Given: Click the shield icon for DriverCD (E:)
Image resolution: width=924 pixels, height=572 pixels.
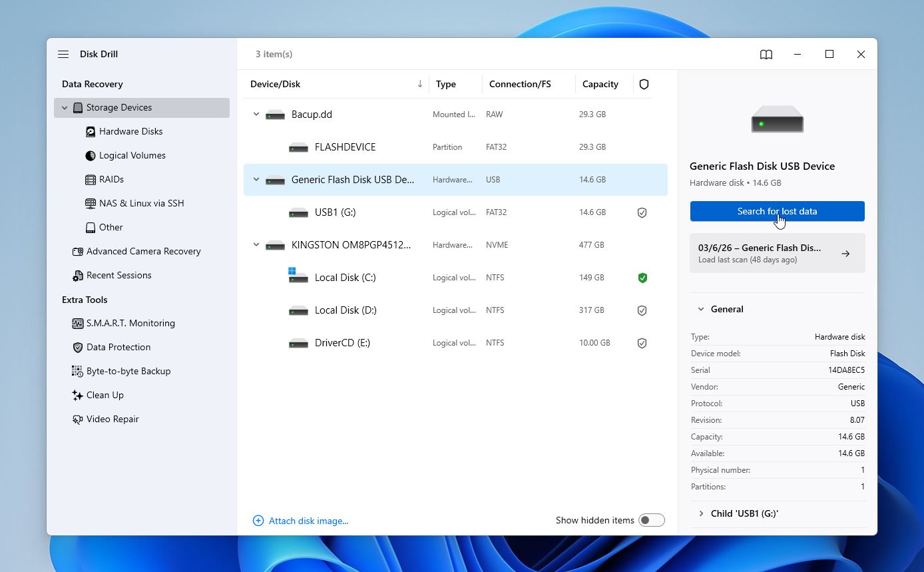Looking at the screenshot, I should click(642, 343).
